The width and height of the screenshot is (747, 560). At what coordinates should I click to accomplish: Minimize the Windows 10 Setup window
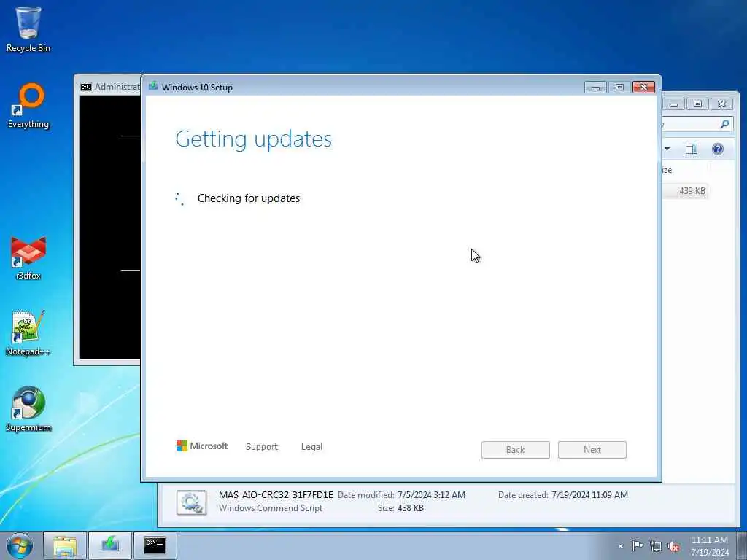click(595, 87)
